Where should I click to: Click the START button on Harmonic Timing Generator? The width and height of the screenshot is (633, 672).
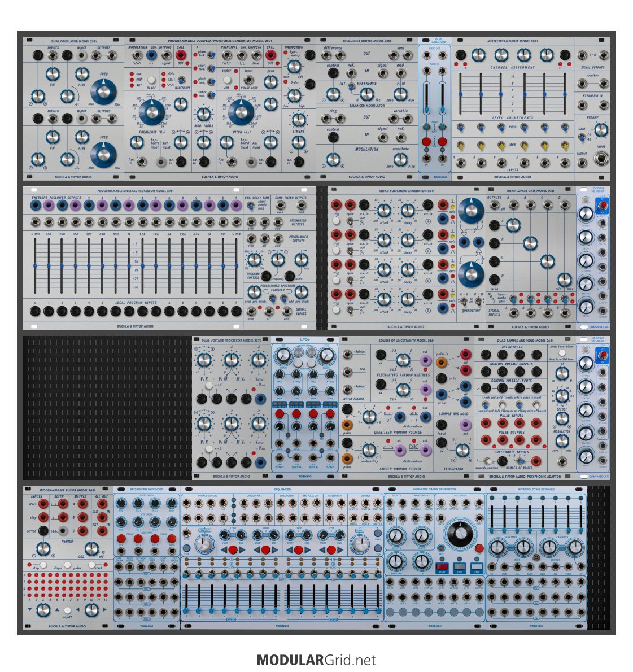point(442,568)
